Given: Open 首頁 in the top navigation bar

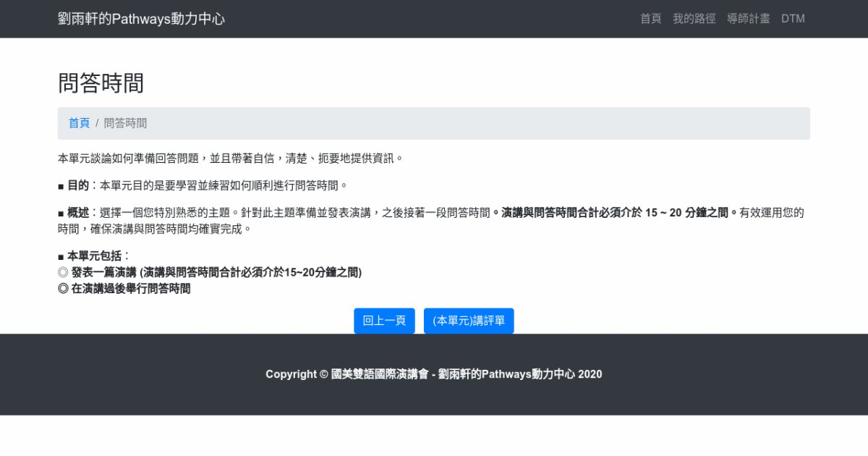Looking at the screenshot, I should (650, 19).
